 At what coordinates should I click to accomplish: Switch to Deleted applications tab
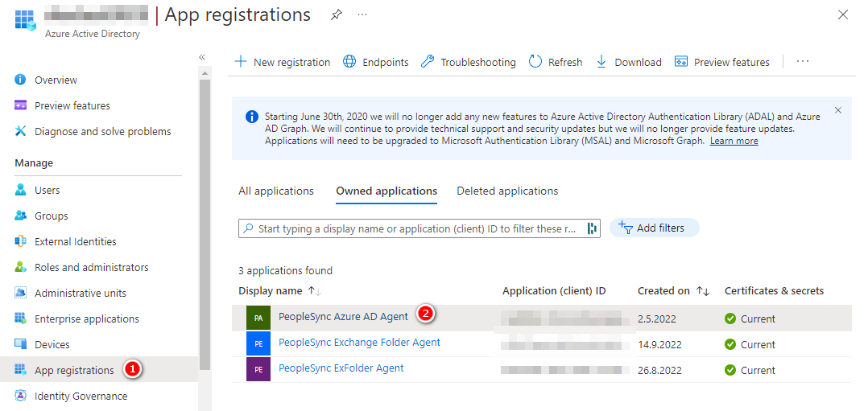[x=507, y=191]
